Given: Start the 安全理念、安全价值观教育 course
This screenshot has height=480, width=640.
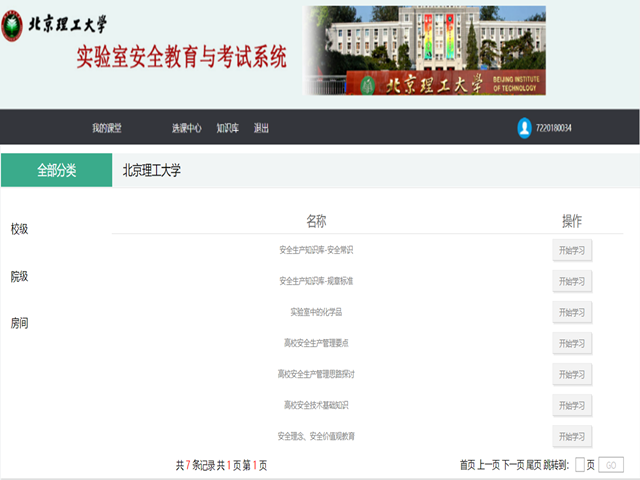Looking at the screenshot, I should coord(572,436).
